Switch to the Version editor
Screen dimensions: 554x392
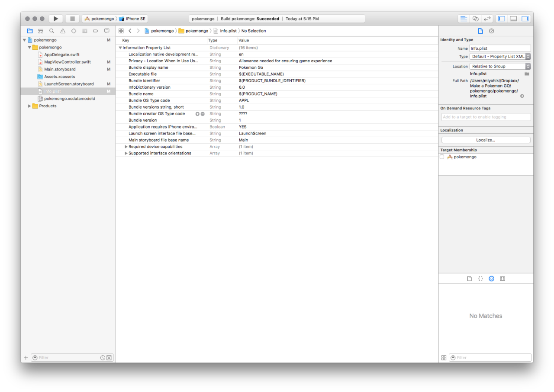click(x=487, y=19)
